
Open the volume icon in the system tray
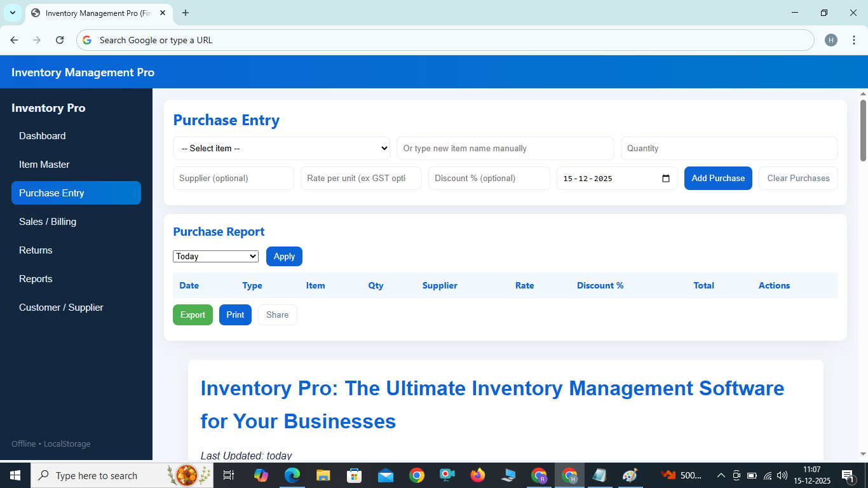[x=782, y=475]
